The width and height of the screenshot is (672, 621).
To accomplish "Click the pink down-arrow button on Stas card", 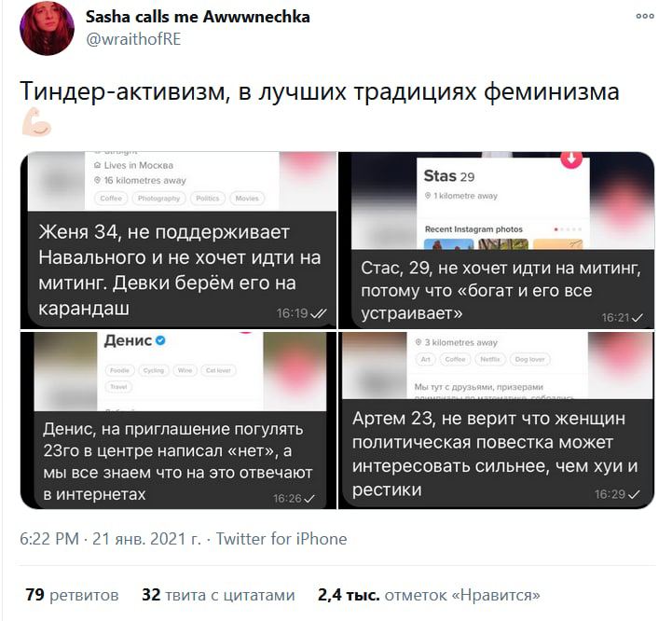I will coord(571,159).
